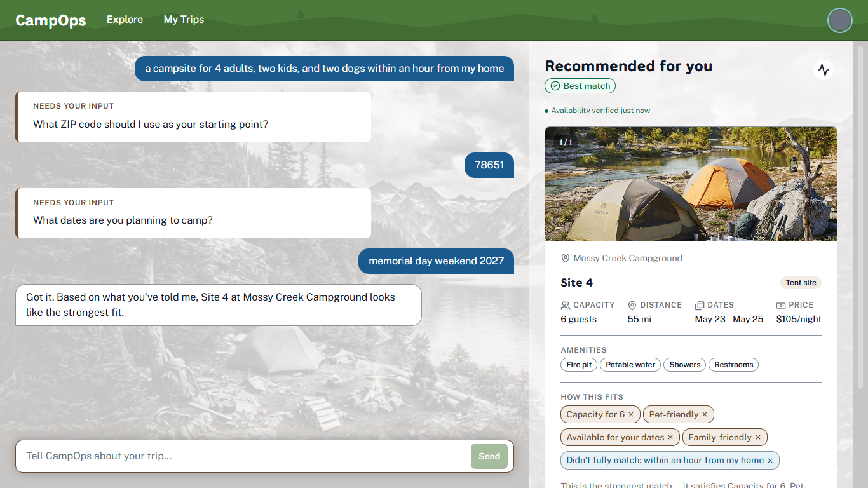The height and width of the screenshot is (488, 868).
Task: Open the user profile avatar
Action: click(x=839, y=20)
